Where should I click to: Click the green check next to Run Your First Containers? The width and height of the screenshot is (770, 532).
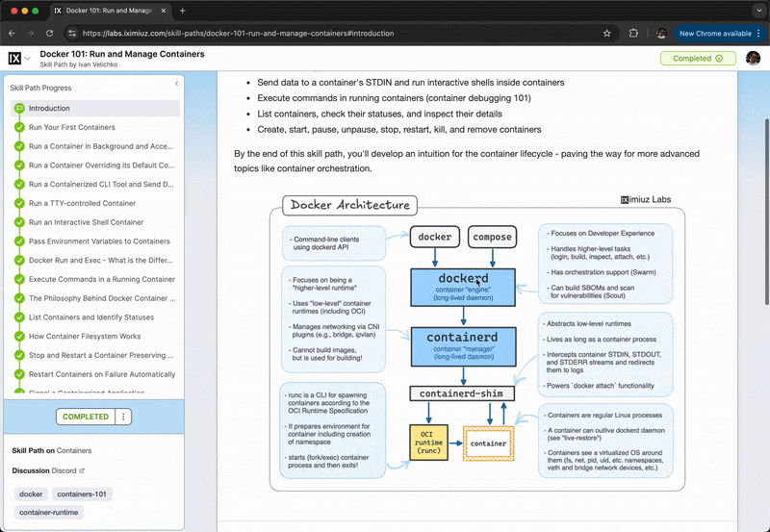[19, 127]
